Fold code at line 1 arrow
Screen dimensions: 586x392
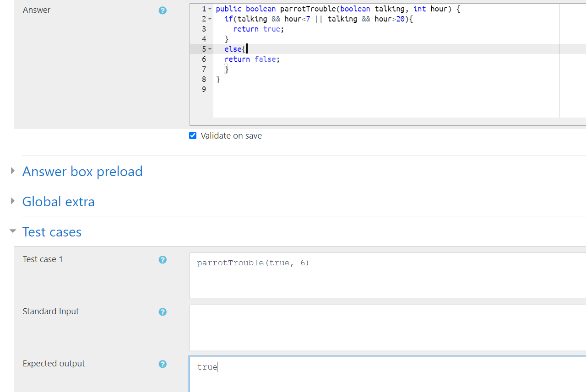tap(210, 9)
